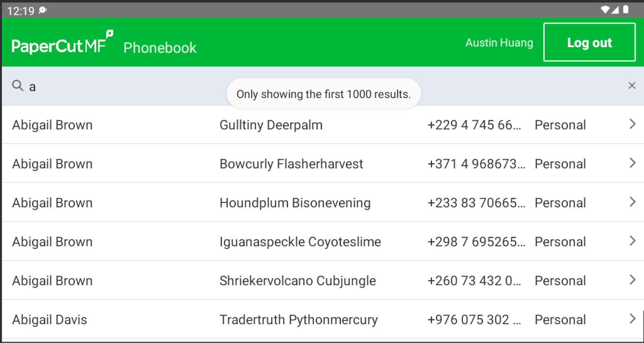
Task: Log out of the Phonebook
Action: [589, 42]
